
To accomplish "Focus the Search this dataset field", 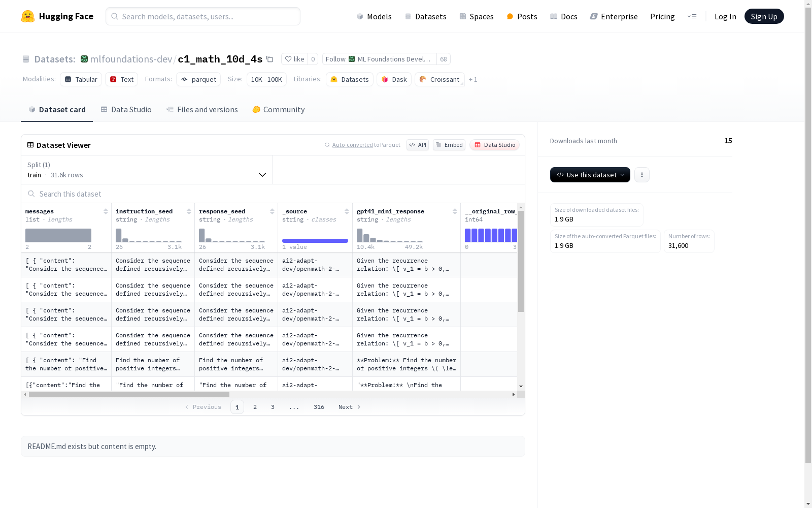I will pos(273,194).
